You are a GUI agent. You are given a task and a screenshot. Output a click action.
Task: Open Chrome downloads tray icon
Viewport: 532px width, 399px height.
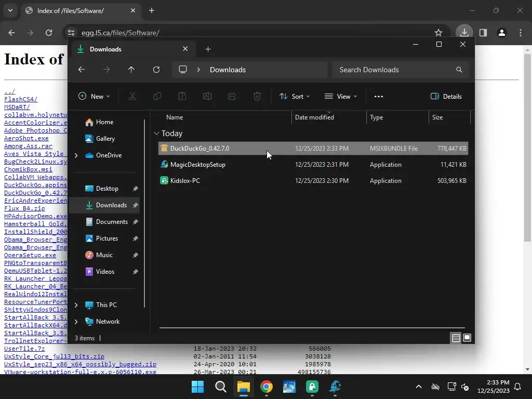point(464,33)
